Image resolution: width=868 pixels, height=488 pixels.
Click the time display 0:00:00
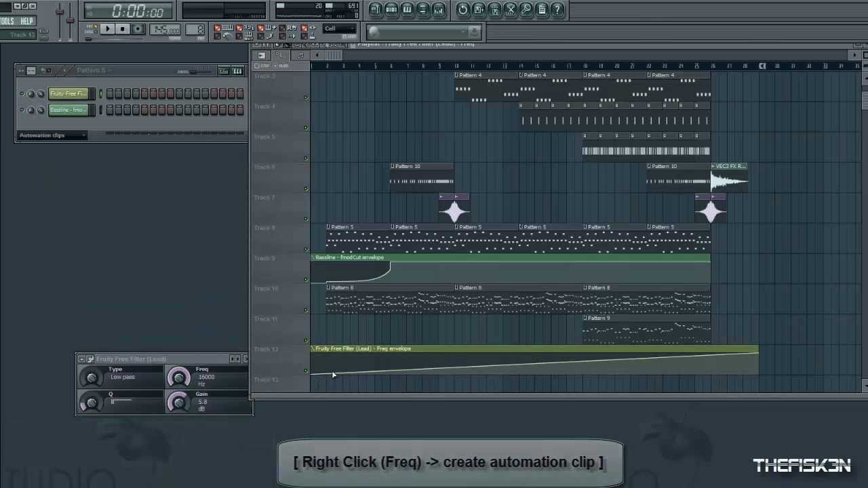pos(138,12)
